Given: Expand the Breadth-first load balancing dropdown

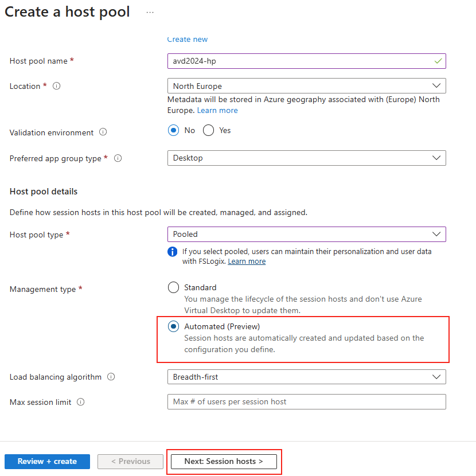Looking at the screenshot, I should (x=307, y=377).
